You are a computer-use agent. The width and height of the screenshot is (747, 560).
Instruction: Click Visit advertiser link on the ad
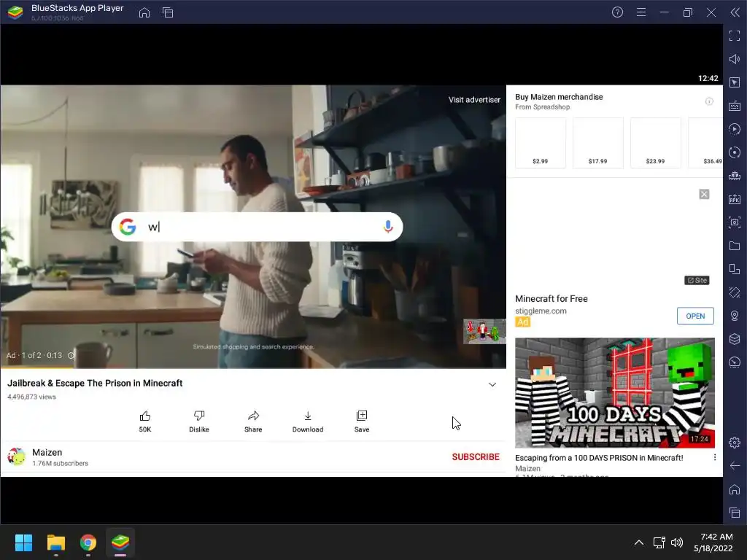[474, 100]
